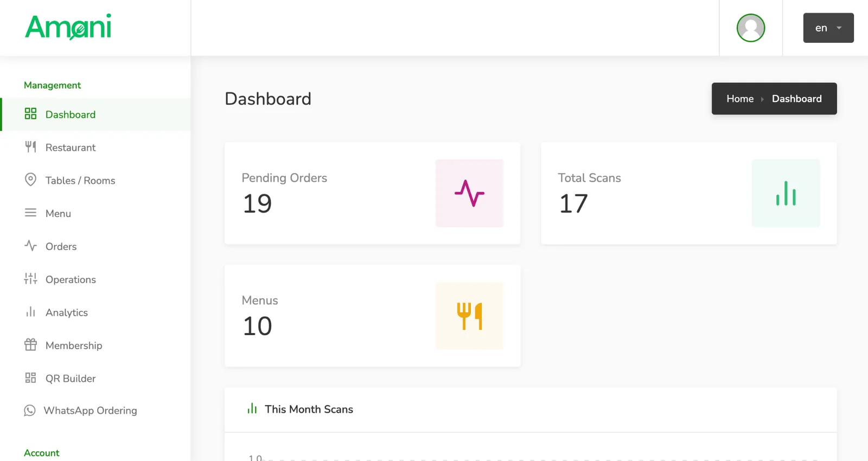Open WhatsApp Ordering
Viewport: 868px width, 461px height.
coord(95,411)
